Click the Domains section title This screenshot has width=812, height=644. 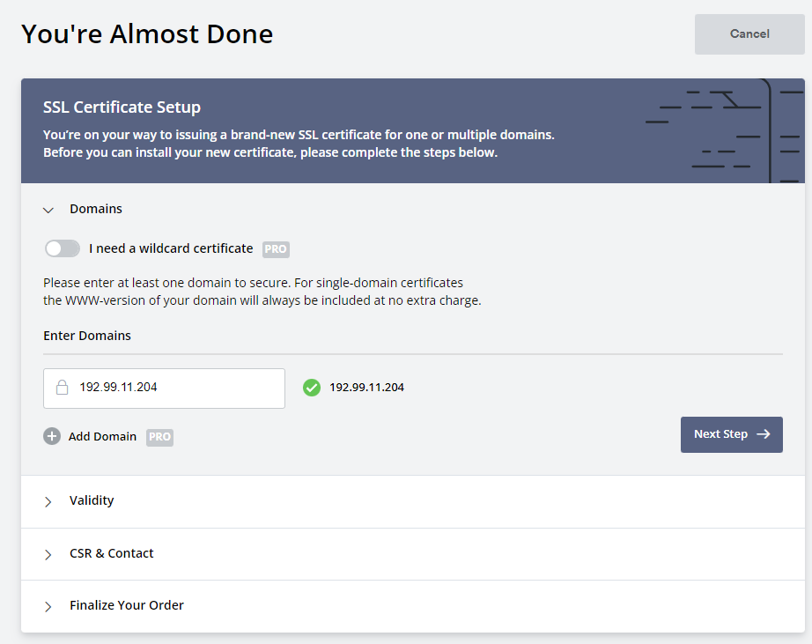[x=96, y=209]
